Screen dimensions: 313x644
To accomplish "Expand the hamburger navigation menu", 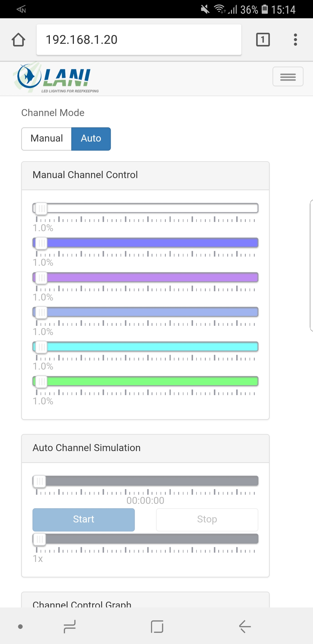I will 288,77.
